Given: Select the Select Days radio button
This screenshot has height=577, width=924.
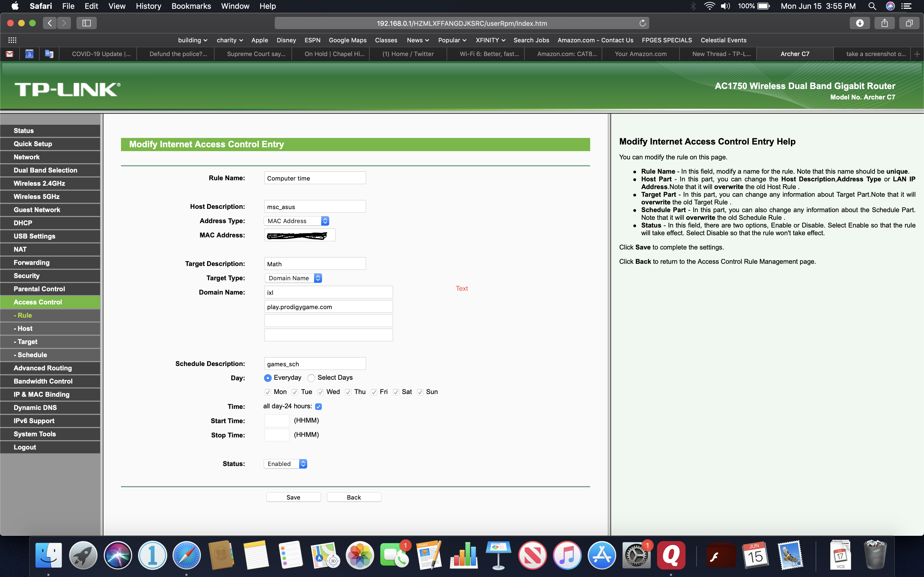Looking at the screenshot, I should click(311, 378).
